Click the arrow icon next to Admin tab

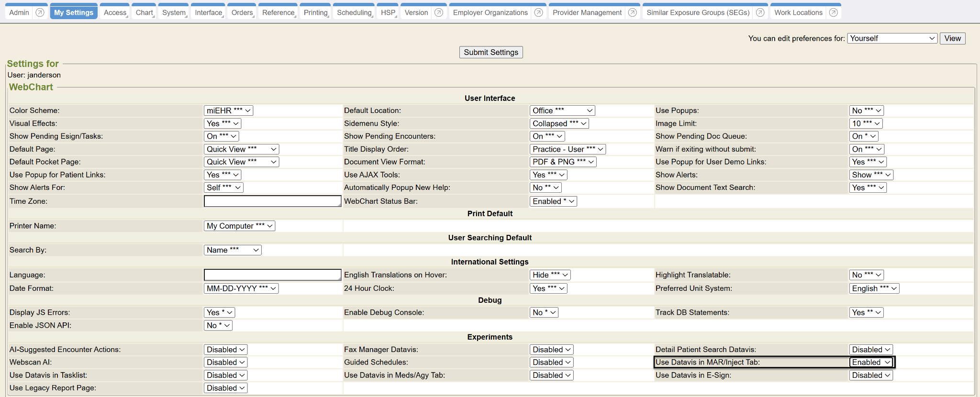coord(40,12)
